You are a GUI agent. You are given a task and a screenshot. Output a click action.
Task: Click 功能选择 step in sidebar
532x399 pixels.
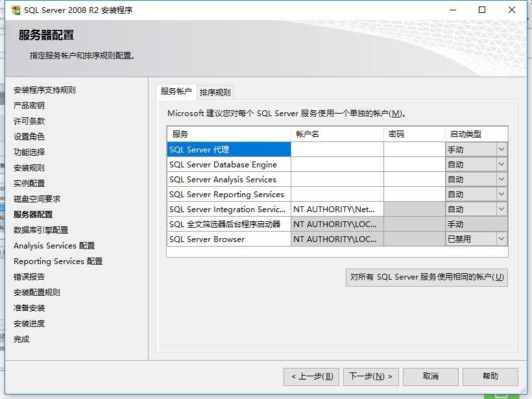pos(29,152)
